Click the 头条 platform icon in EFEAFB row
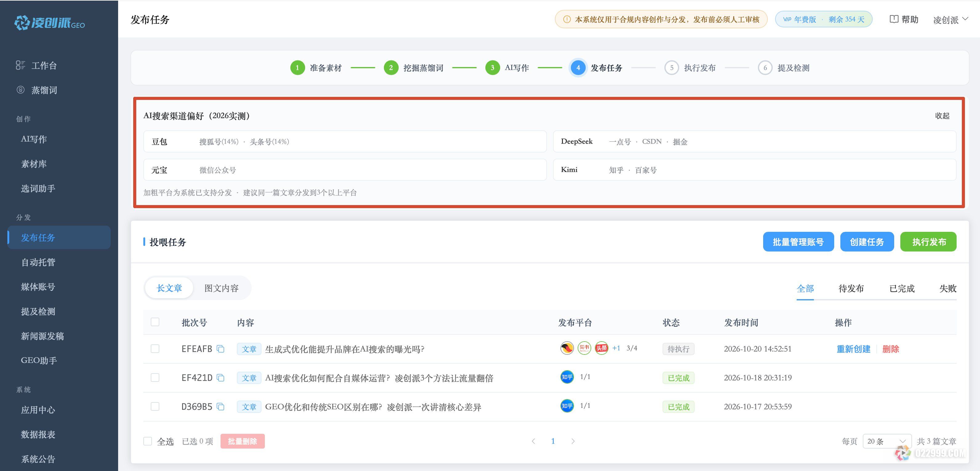The image size is (980, 471). click(601, 348)
